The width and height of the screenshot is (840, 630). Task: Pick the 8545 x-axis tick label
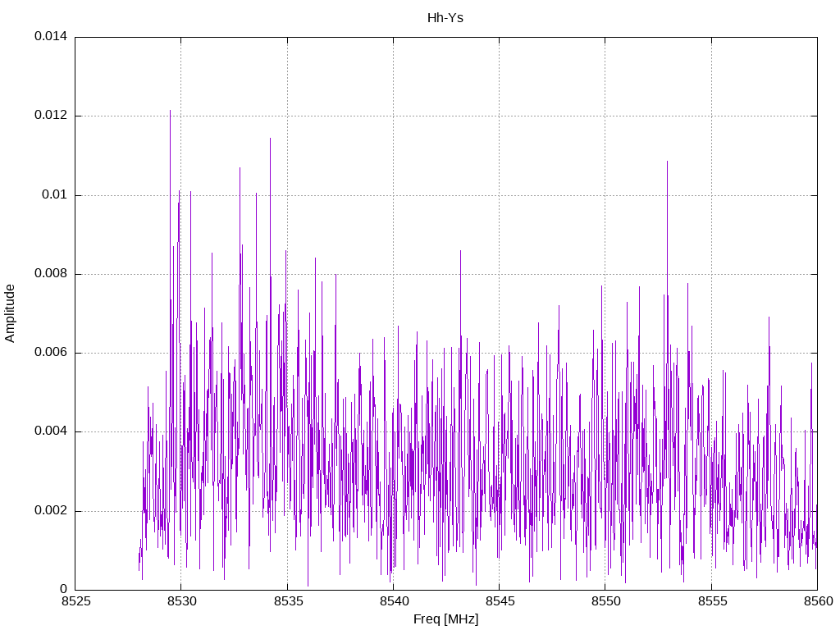point(499,601)
